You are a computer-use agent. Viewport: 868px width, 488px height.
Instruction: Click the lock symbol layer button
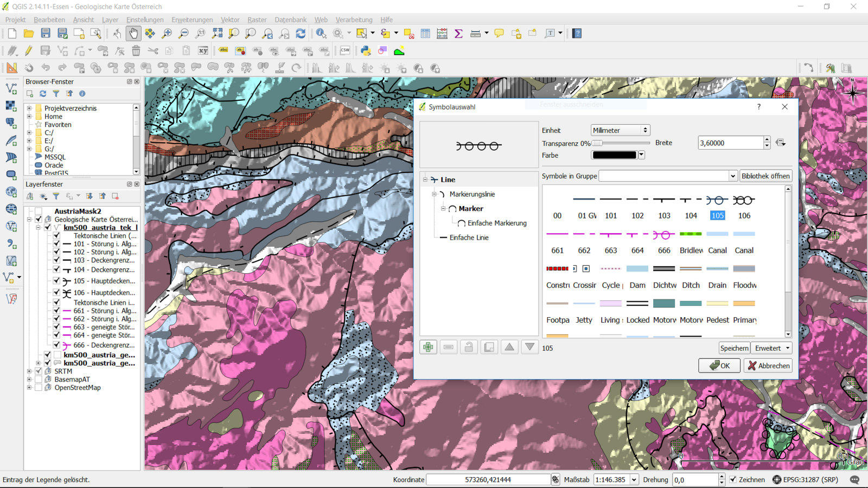point(469,347)
